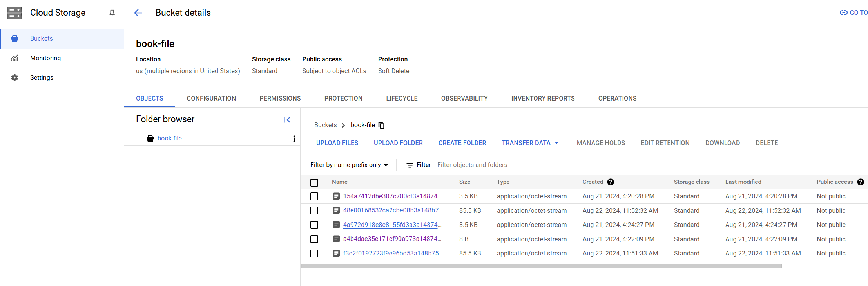868x286 pixels.
Task: Go back using the left arrow
Action: click(138, 13)
